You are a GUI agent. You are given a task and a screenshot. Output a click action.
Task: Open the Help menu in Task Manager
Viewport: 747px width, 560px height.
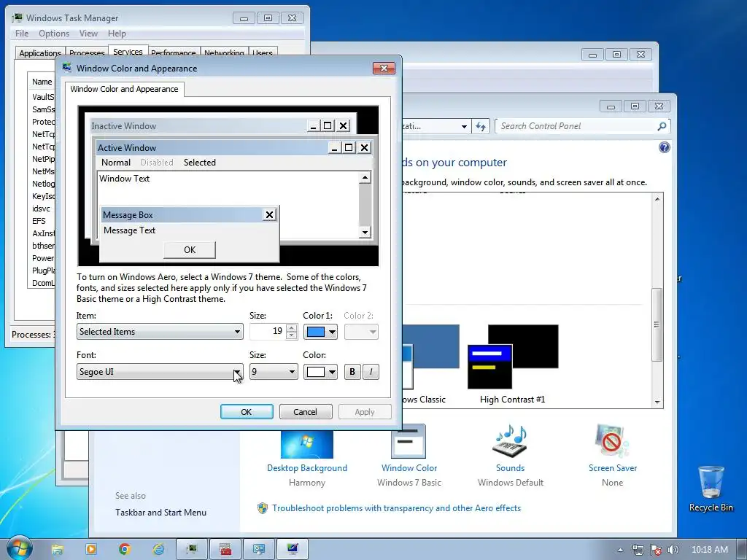coord(117,34)
